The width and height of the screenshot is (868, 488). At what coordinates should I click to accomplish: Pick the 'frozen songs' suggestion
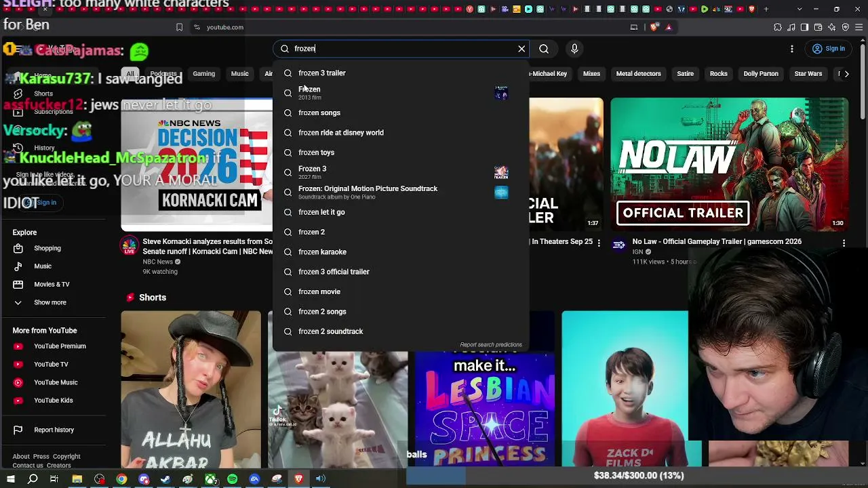click(400, 113)
